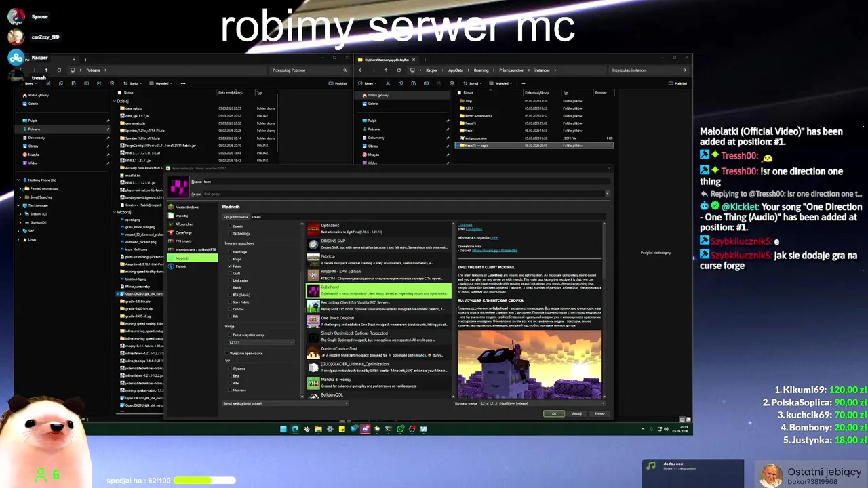The image size is (868, 488).
Task: Select ATLauncher source in sidebar
Action: click(193, 224)
